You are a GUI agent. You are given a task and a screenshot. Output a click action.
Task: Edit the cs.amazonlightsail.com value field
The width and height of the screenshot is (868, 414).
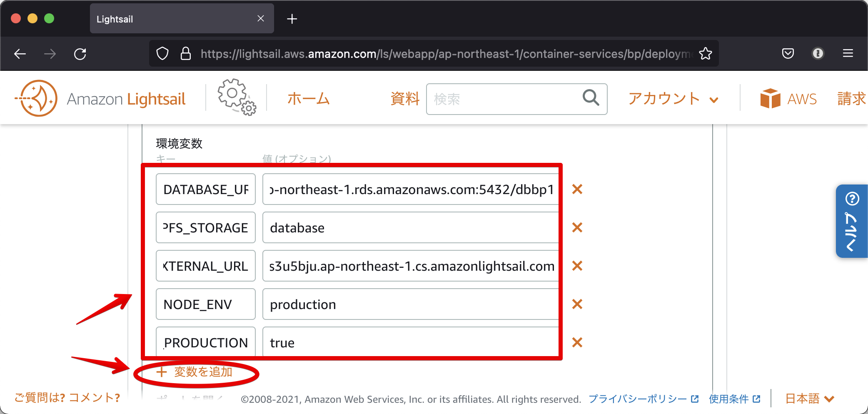[411, 266]
